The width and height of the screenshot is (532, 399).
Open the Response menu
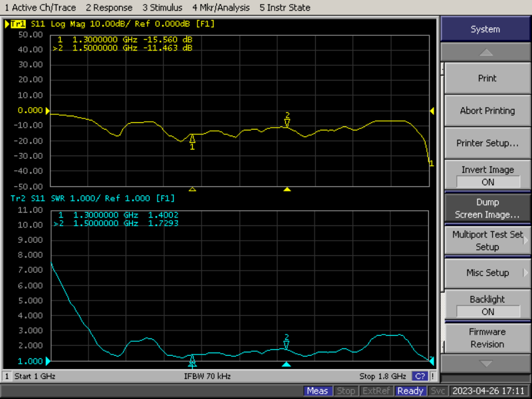click(x=109, y=7)
